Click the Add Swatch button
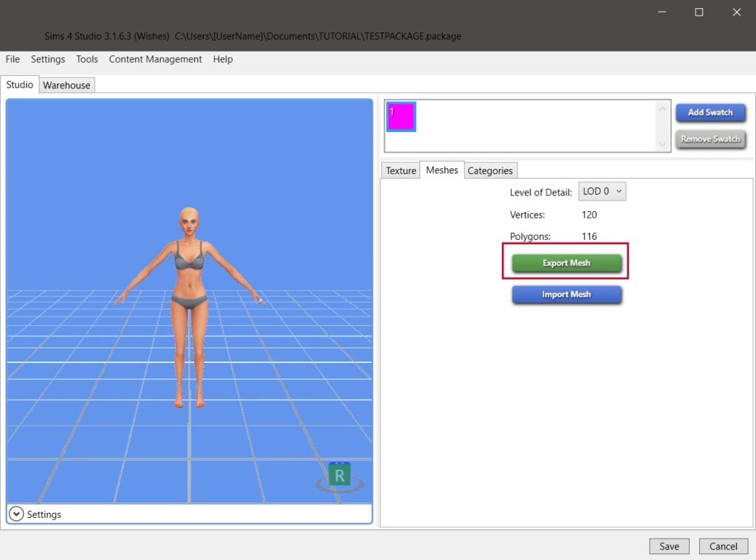 tap(710, 113)
